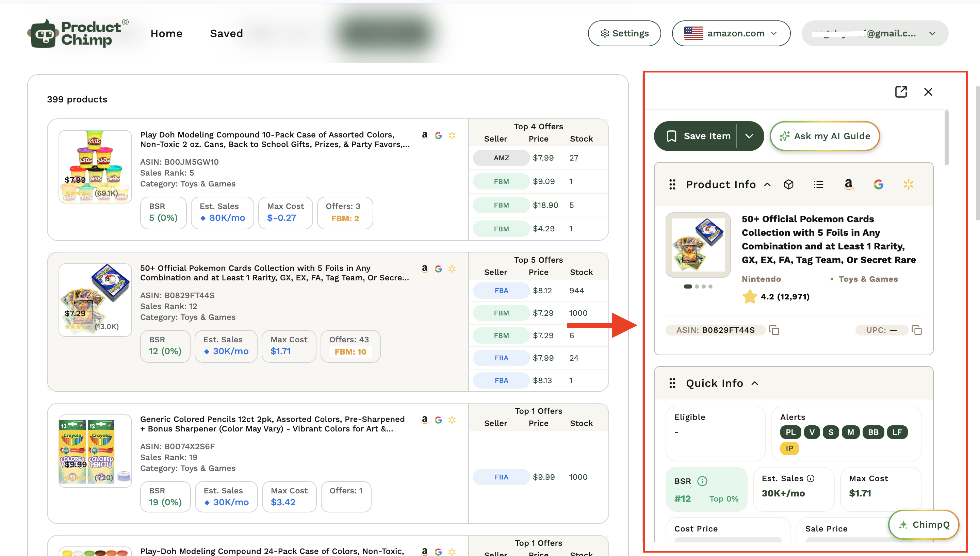Image resolution: width=980 pixels, height=556 pixels.
Task: Open the Pokemon Cards thumbnail in the list
Action: pyautogui.click(x=95, y=300)
